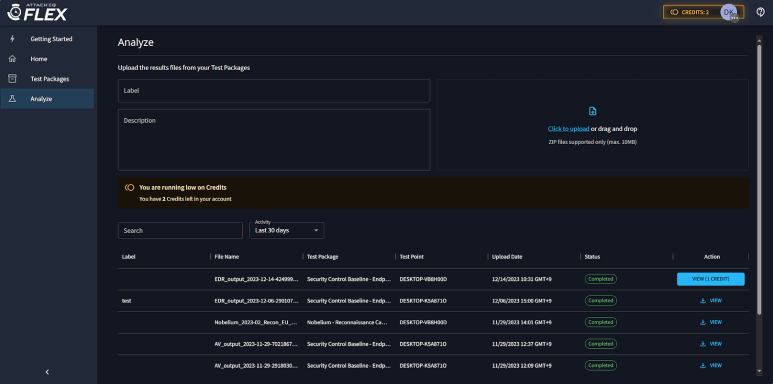Click the View (1 Credit) button
The image size is (773, 384).
click(710, 279)
